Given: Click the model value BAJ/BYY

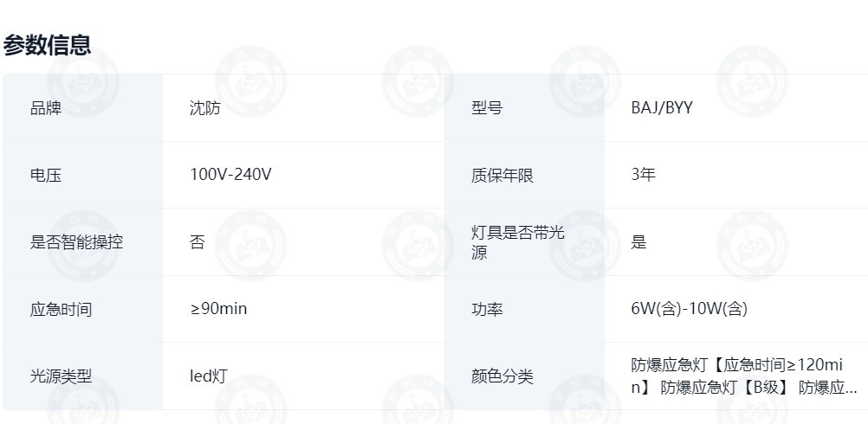Looking at the screenshot, I should point(662,108).
